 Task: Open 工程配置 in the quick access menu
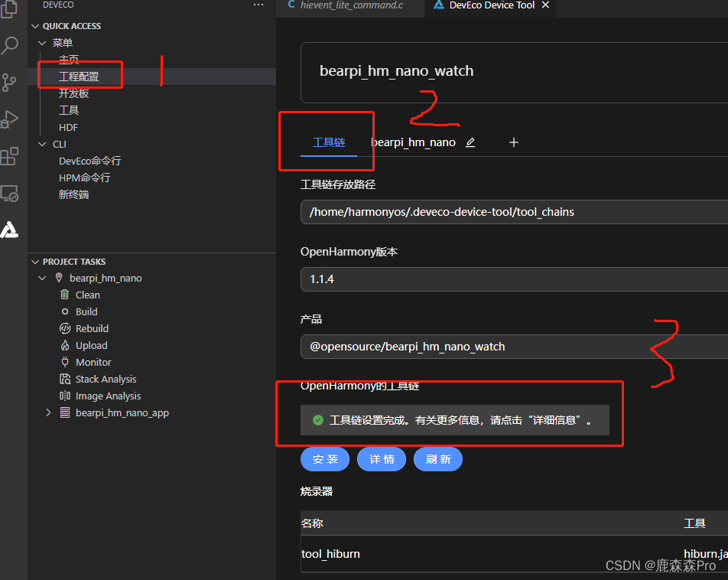click(x=79, y=77)
